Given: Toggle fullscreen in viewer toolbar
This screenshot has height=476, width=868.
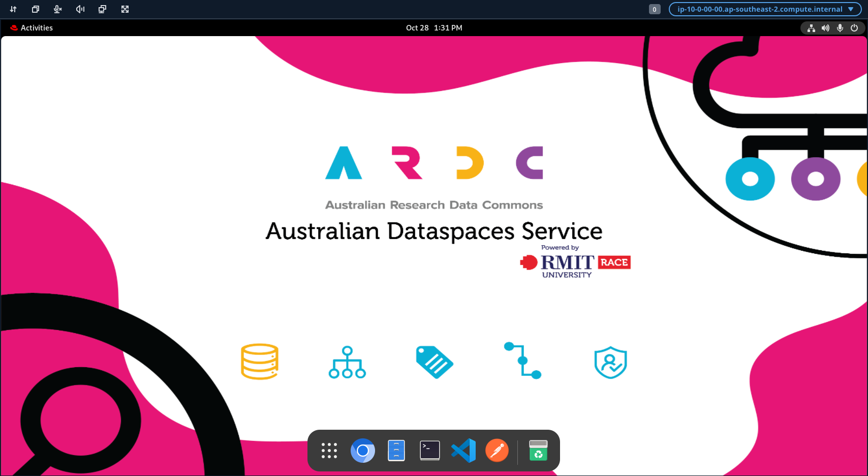Looking at the screenshot, I should [125, 9].
